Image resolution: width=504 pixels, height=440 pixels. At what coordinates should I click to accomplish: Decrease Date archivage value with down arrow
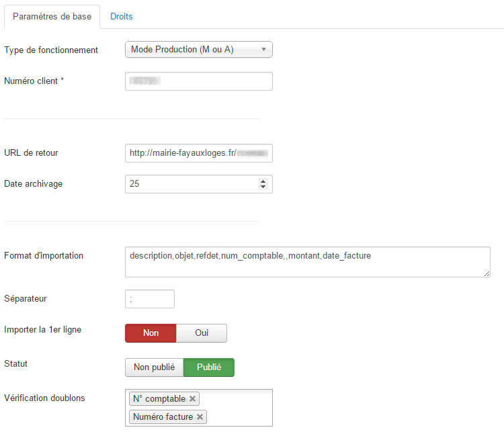[x=263, y=187]
